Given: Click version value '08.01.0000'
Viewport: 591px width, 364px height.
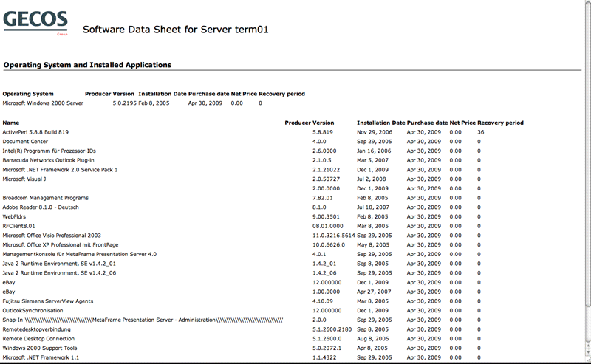Looking at the screenshot, I should [328, 227].
